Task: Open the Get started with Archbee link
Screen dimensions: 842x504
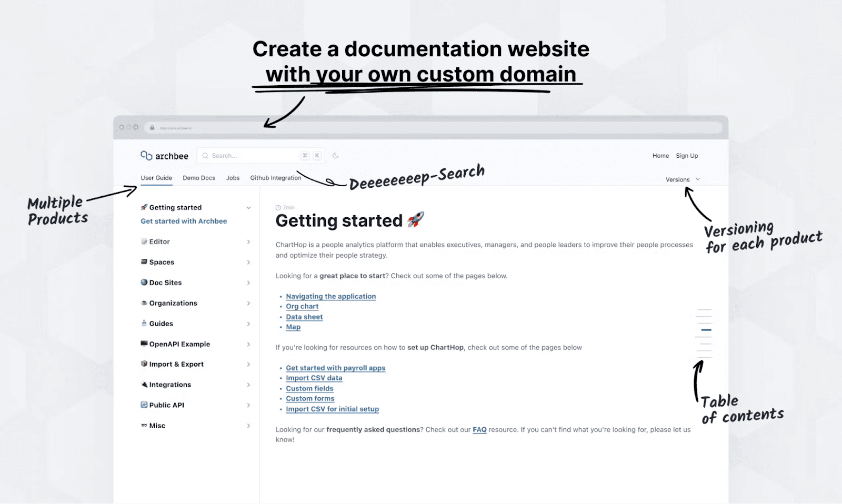Action: coord(183,221)
